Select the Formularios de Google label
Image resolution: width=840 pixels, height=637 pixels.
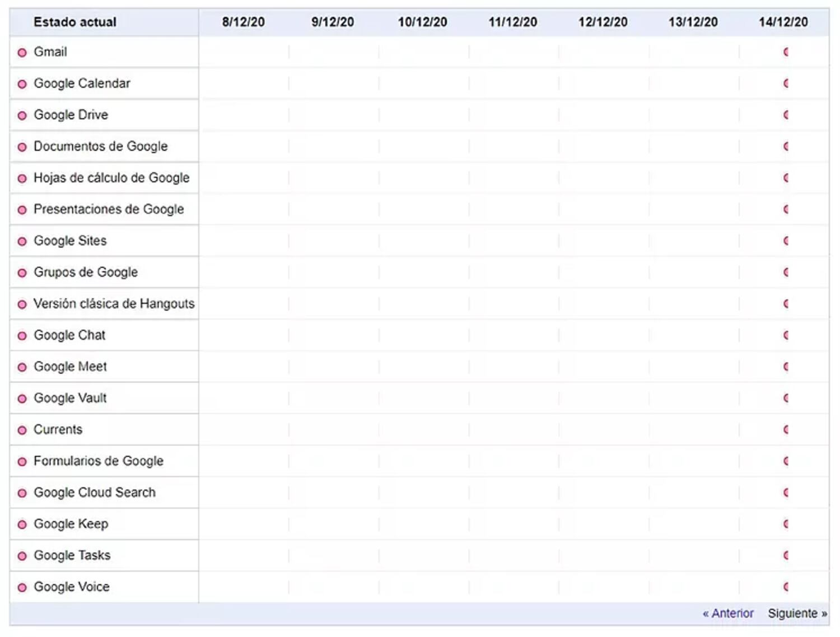tap(99, 461)
